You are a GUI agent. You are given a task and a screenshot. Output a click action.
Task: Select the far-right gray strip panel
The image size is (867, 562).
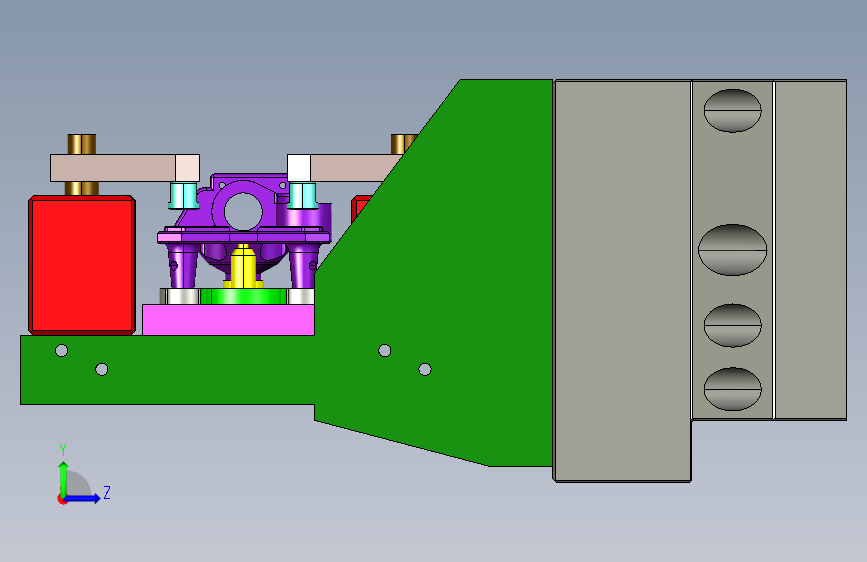click(x=811, y=250)
